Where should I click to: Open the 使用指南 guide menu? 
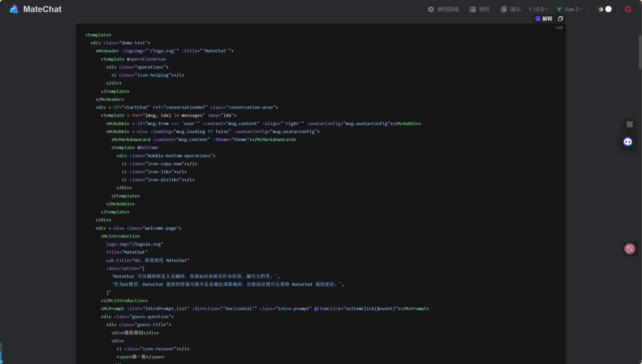(x=448, y=9)
